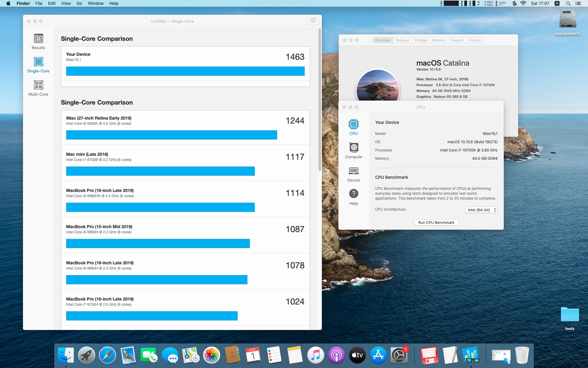Open the CPU Architecture dropdown

(481, 210)
